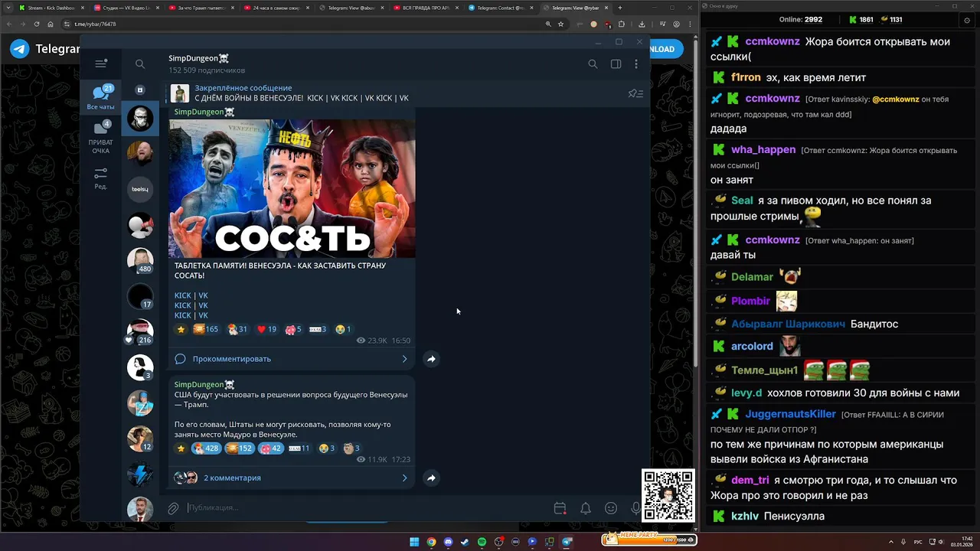This screenshot has height=551, width=980.
Task: Open browser extensions puzzle icon
Action: tap(621, 24)
